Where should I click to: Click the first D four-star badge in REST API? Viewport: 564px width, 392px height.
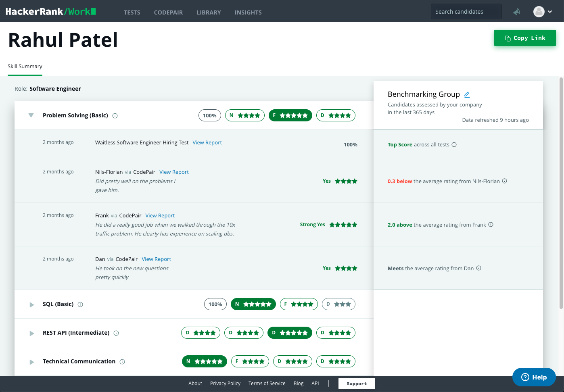(201, 333)
